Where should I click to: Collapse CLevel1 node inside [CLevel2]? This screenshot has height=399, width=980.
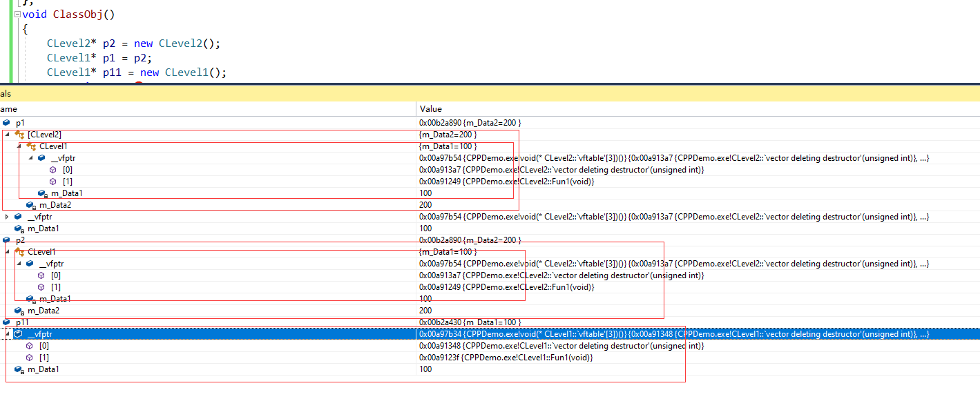point(19,146)
